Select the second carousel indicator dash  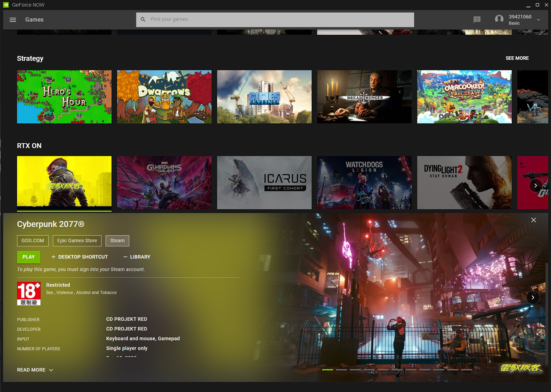(341, 370)
